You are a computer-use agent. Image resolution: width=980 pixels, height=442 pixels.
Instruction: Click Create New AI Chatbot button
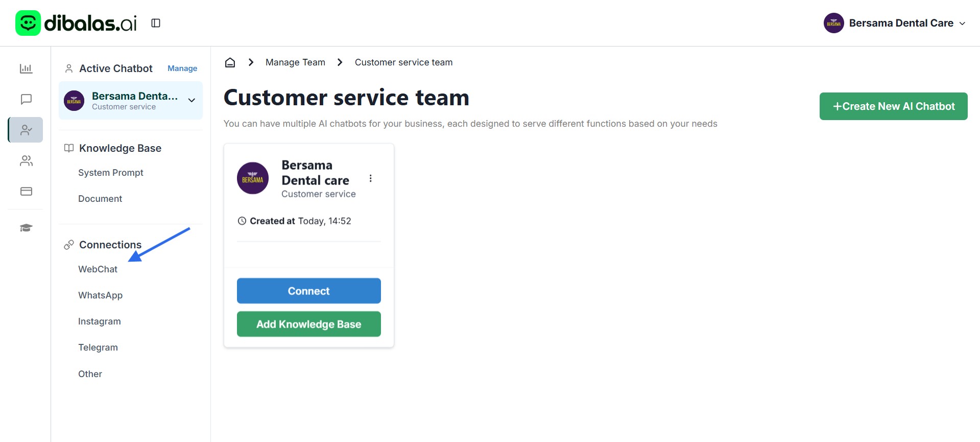pyautogui.click(x=893, y=106)
